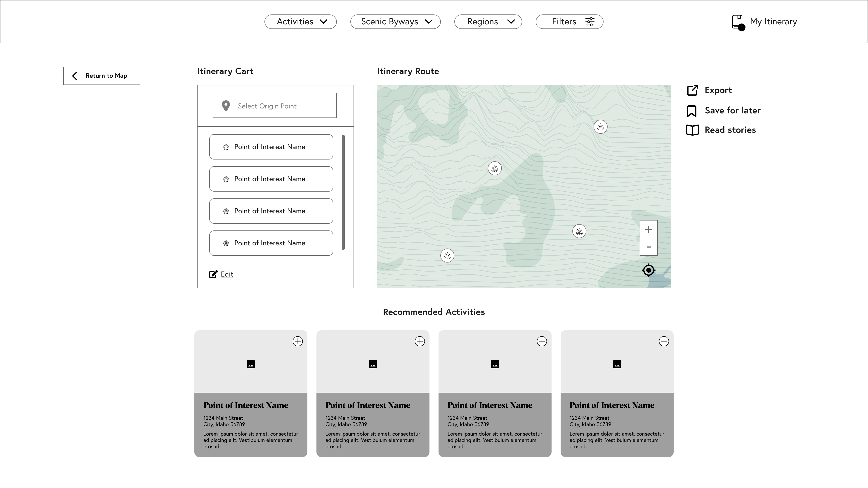Add the third recommended activity with plus icon
The width and height of the screenshot is (868, 488).
coord(542,341)
